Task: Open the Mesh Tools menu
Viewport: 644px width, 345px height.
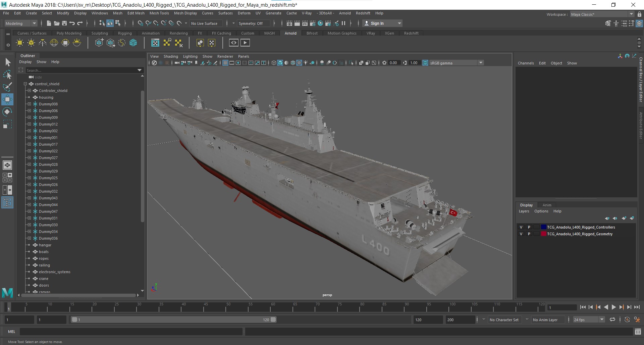Action: [159, 13]
